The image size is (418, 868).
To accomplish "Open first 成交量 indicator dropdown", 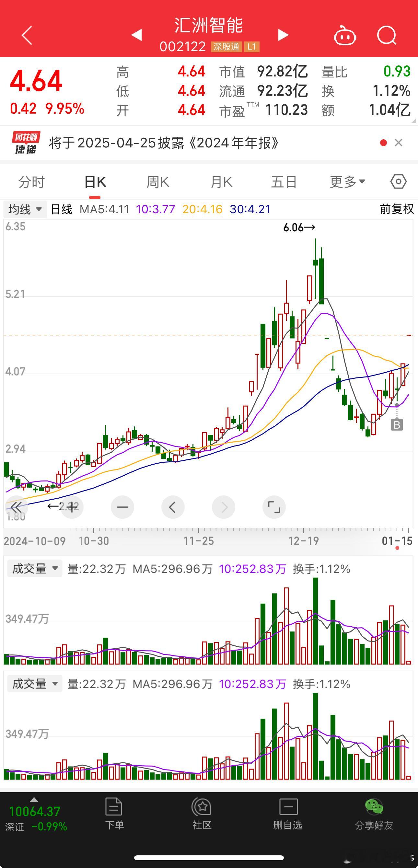I will tap(35, 569).
